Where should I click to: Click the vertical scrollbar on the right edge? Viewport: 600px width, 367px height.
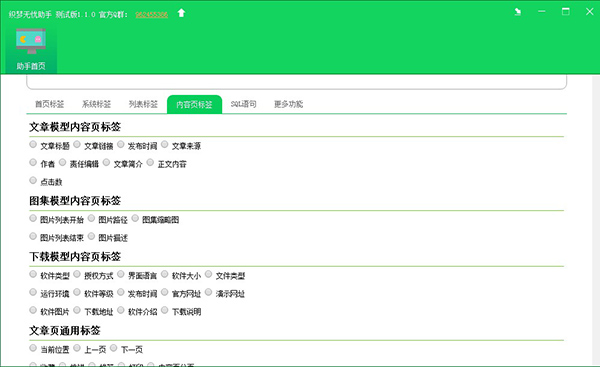click(596, 220)
